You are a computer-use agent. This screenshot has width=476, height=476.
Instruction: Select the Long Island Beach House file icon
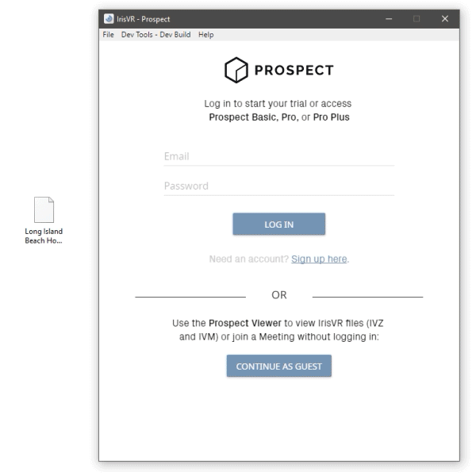44,209
